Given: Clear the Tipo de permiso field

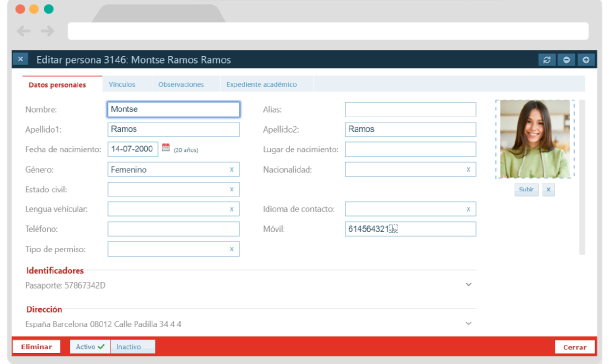Looking at the screenshot, I should click(x=231, y=249).
